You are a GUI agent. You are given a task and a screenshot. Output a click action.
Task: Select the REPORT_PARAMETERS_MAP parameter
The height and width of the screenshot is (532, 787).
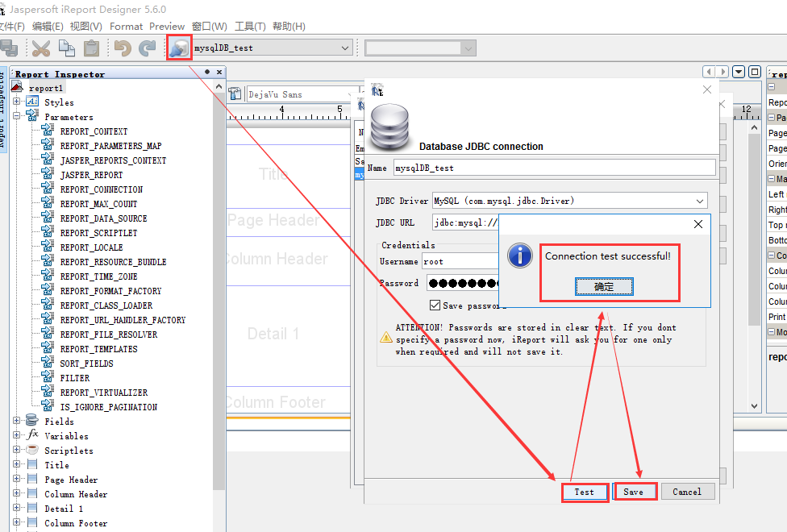pyautogui.click(x=111, y=146)
